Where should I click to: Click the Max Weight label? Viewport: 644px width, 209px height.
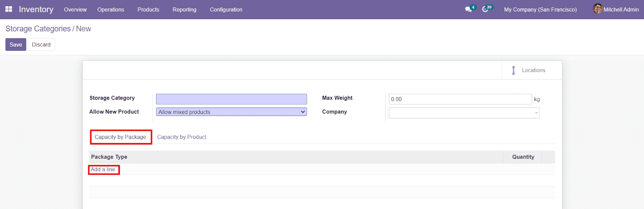tap(337, 98)
